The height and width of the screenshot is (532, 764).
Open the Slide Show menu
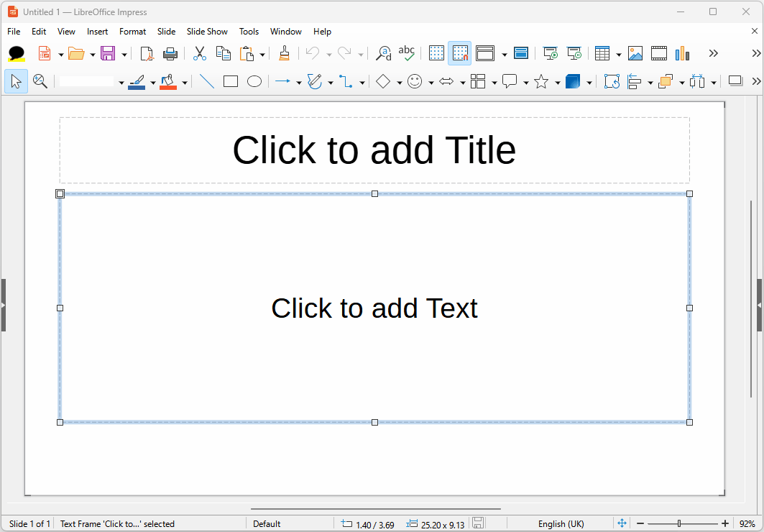207,31
